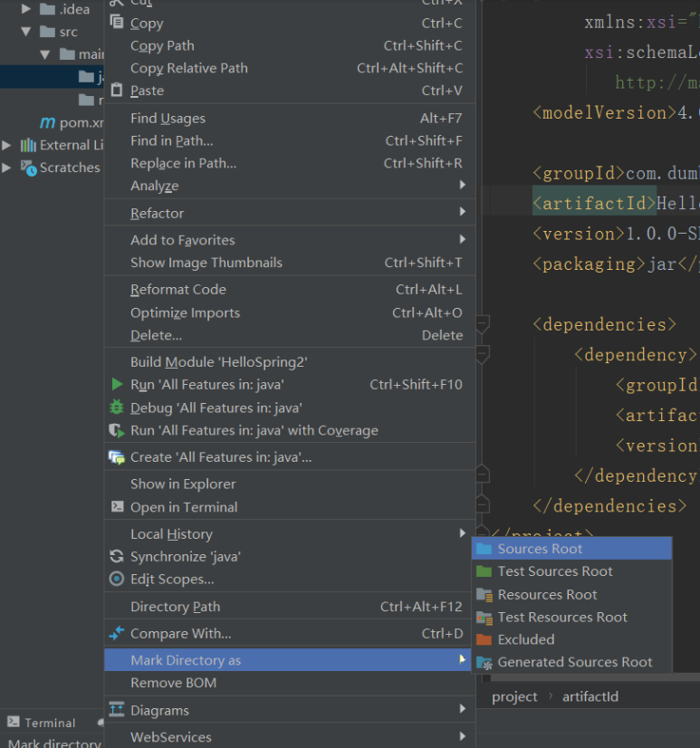Open the Refactor submenu arrow
Viewport: 700px width, 748px height.
(462, 211)
